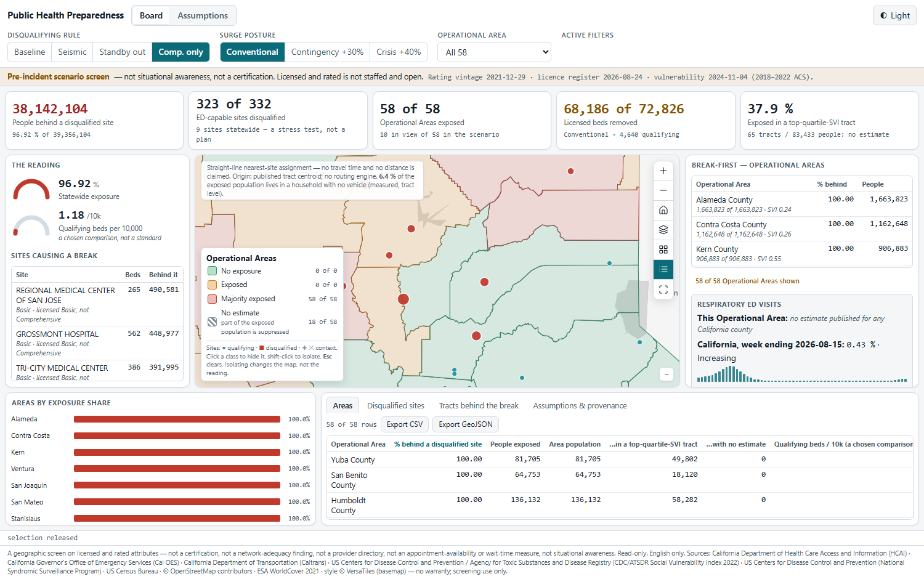
Task: Click the respiratory ED visits sparkline chart
Action: (802, 374)
